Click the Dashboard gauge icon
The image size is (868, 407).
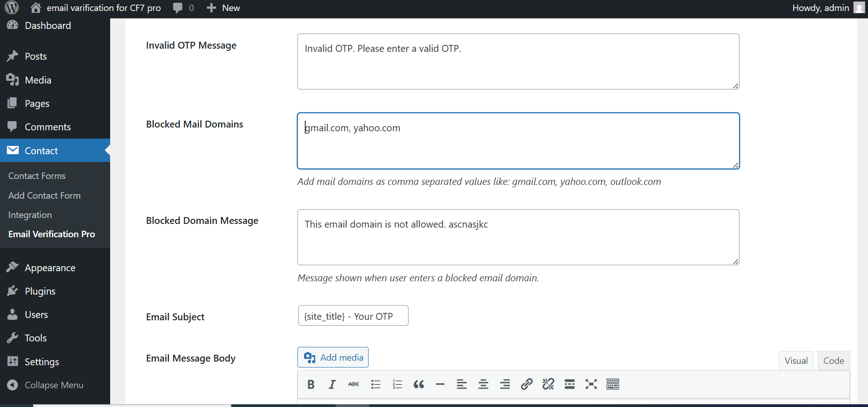pyautogui.click(x=12, y=25)
